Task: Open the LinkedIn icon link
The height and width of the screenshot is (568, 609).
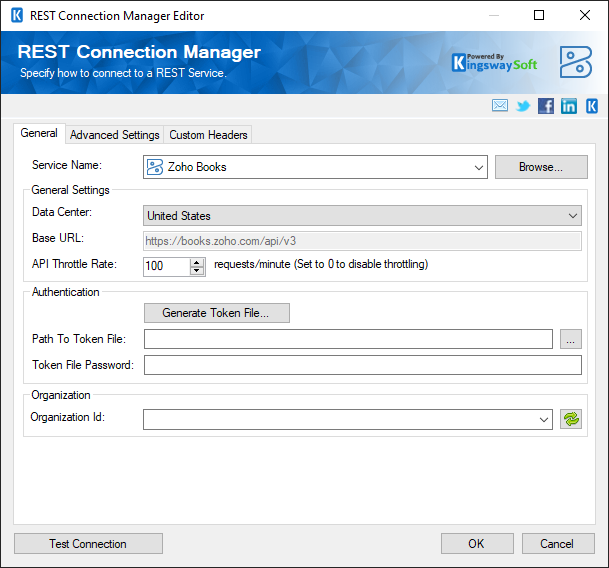Action: click(569, 106)
